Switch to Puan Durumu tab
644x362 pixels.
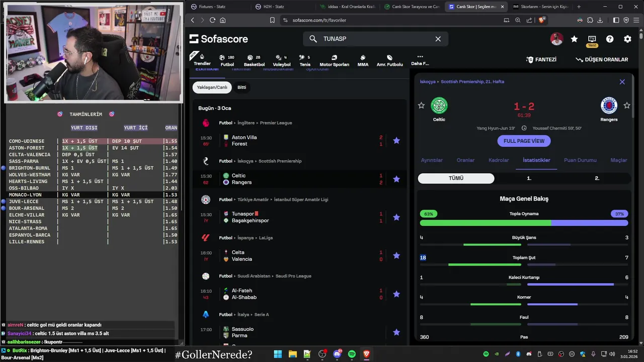[580, 160]
